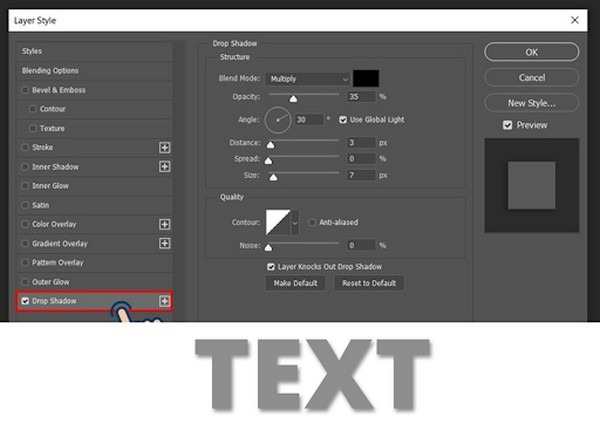The width and height of the screenshot is (600, 424).
Task: Enable the Inner Glow checkbox
Action: point(25,186)
